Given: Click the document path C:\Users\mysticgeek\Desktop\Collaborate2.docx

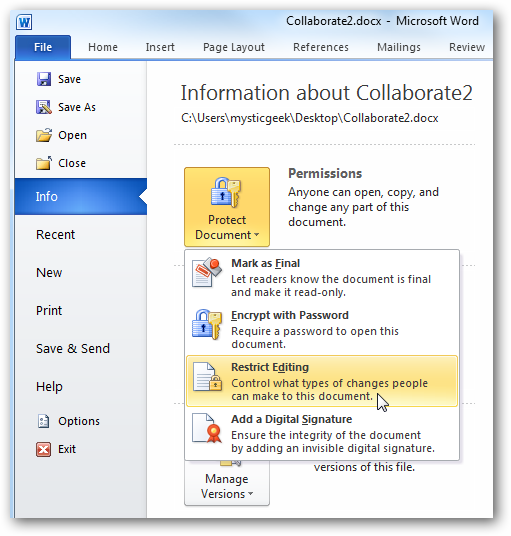Looking at the screenshot, I should pyautogui.click(x=310, y=118).
